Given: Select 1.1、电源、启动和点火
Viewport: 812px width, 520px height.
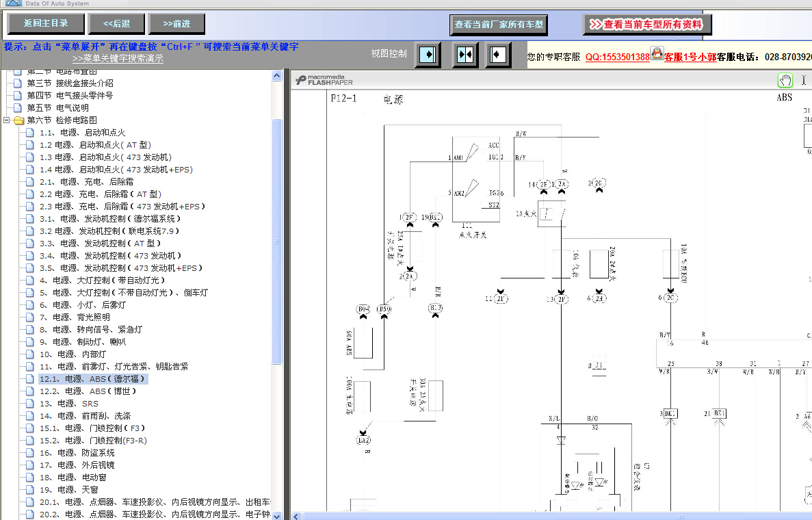Looking at the screenshot, I should coord(82,133).
